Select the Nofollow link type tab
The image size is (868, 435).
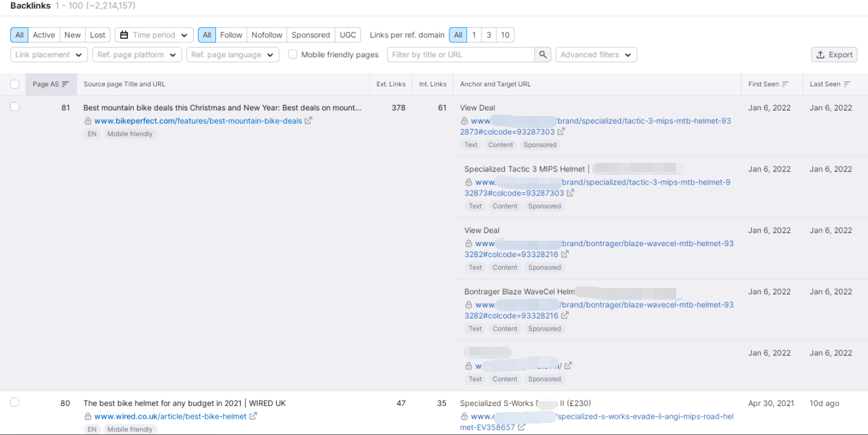click(x=267, y=35)
